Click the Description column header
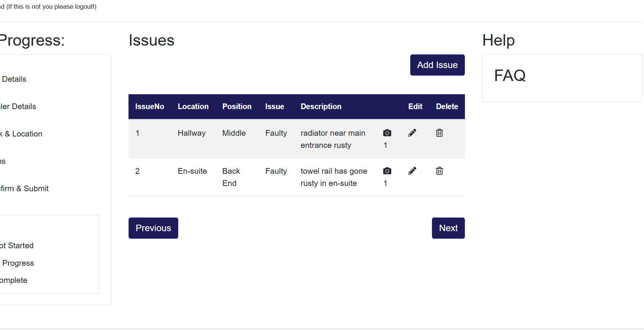Viewport: 644px width, 330px height. [x=321, y=107]
